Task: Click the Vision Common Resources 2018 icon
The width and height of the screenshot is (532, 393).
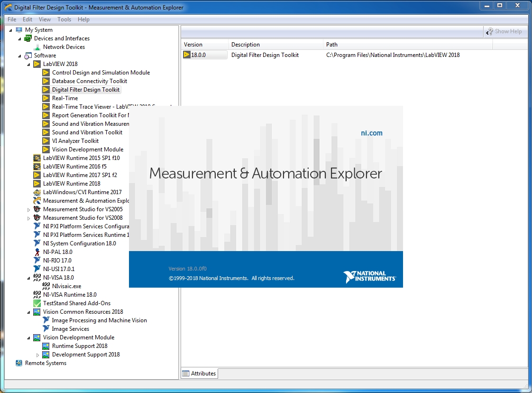Action: pos(37,311)
